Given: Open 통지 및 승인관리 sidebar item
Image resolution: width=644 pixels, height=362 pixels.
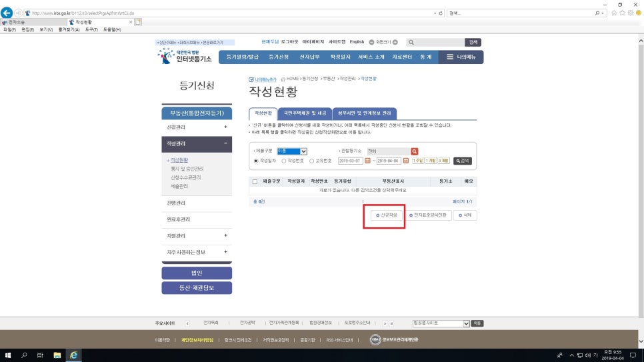Looking at the screenshot, I should click(x=187, y=169).
